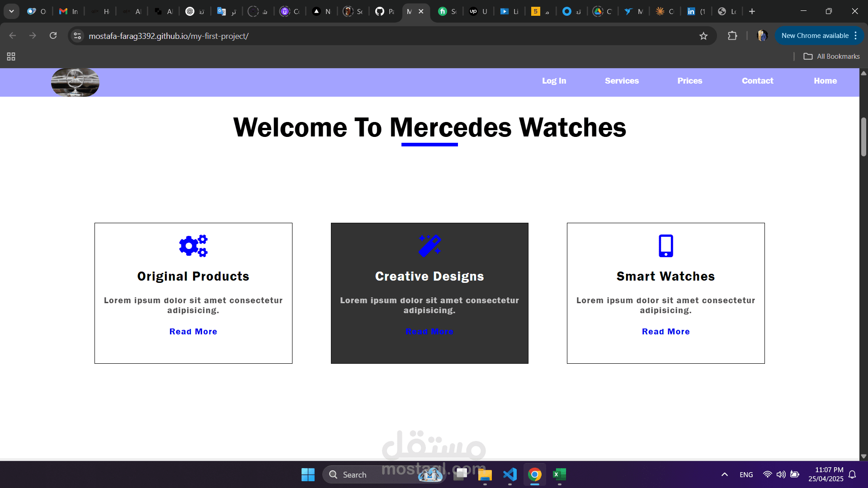Switch to the GitHub browser tab
868x488 pixels.
click(384, 11)
